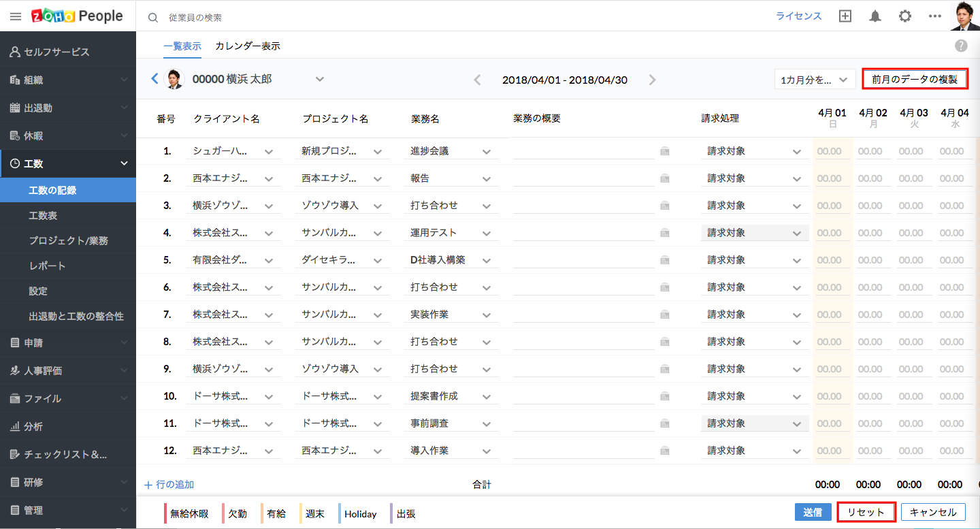
Task: Open the three-dots more options icon
Action: click(x=934, y=16)
